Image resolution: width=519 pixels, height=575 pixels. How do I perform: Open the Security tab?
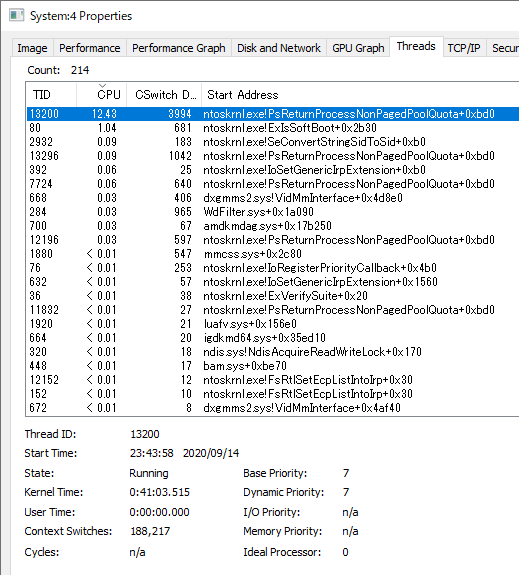(503, 48)
